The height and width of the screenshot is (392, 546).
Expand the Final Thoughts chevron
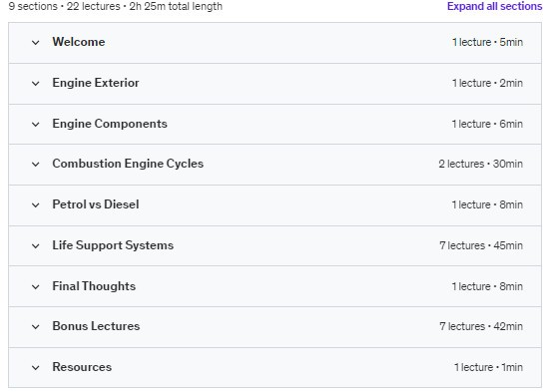tap(36, 287)
